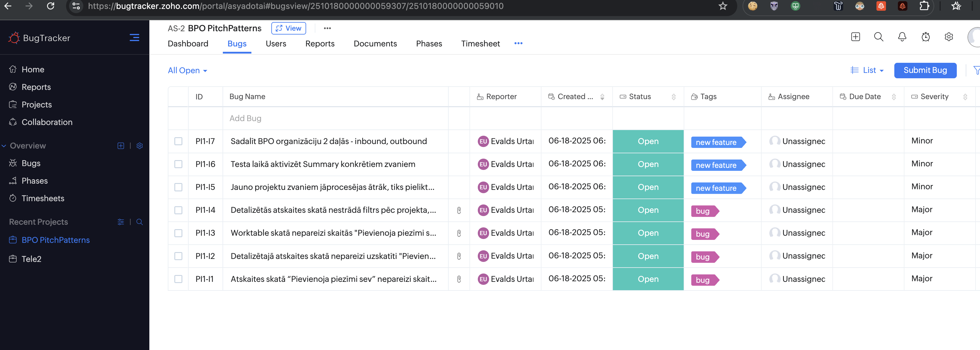Image resolution: width=980 pixels, height=350 pixels.
Task: Switch to the Documents tab
Action: (375, 44)
